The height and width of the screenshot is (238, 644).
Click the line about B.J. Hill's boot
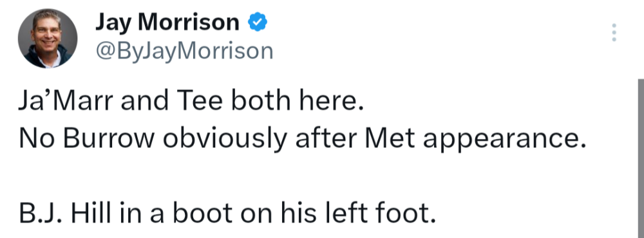227,214
